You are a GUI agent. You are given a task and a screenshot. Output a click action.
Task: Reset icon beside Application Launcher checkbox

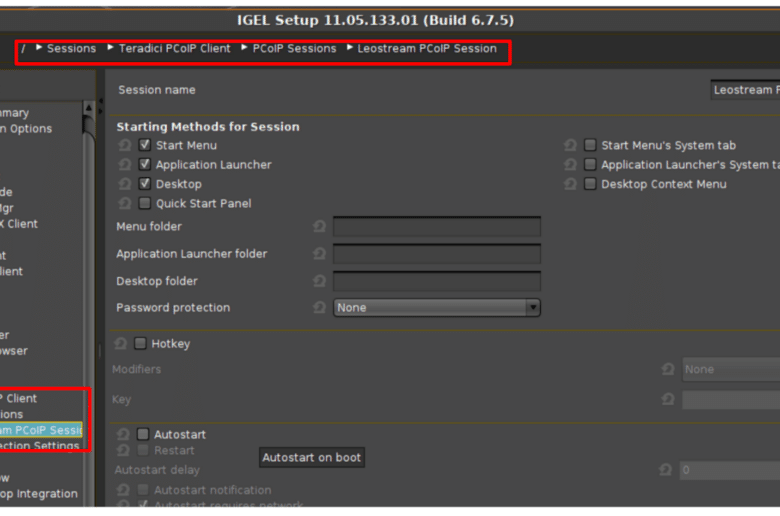[x=124, y=165]
